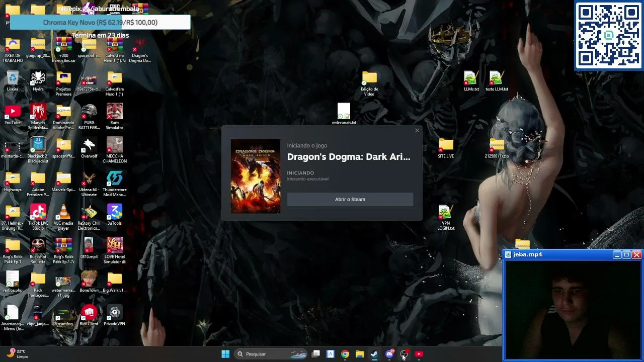The image size is (644, 362).
Task: Select the Hydra desktop shortcut
Action: (x=38, y=81)
